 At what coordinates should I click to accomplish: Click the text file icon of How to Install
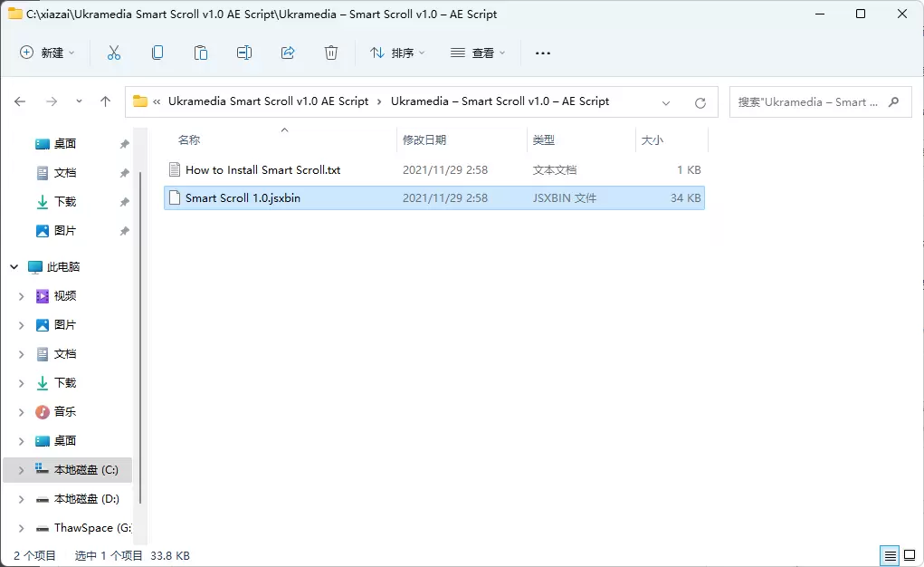pos(175,170)
